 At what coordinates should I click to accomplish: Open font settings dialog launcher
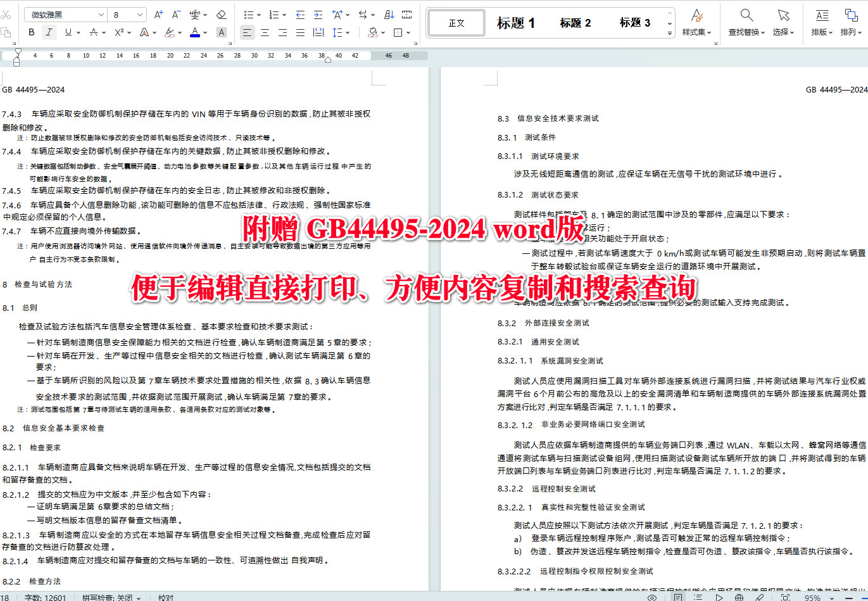point(230,43)
